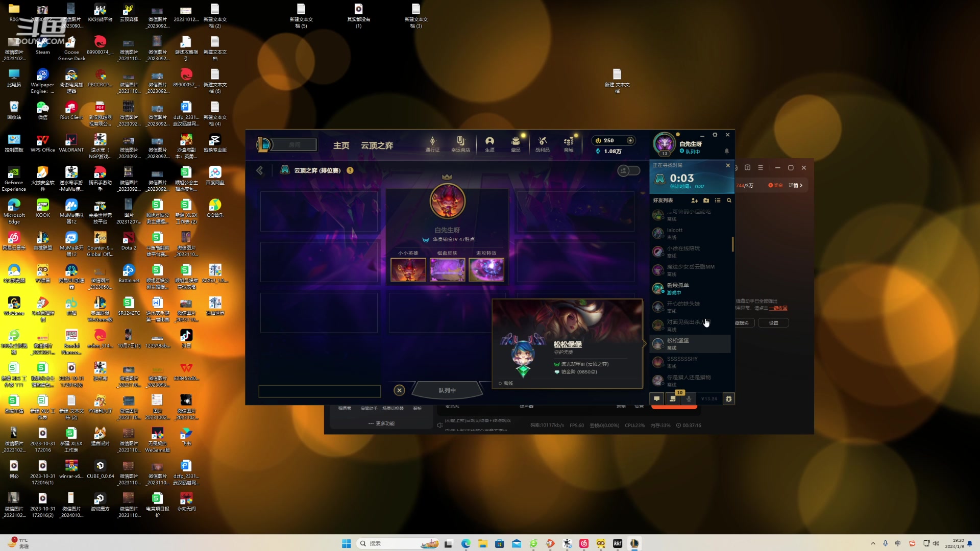
Task: Click the plus button next to 250 coins
Action: pos(630,140)
